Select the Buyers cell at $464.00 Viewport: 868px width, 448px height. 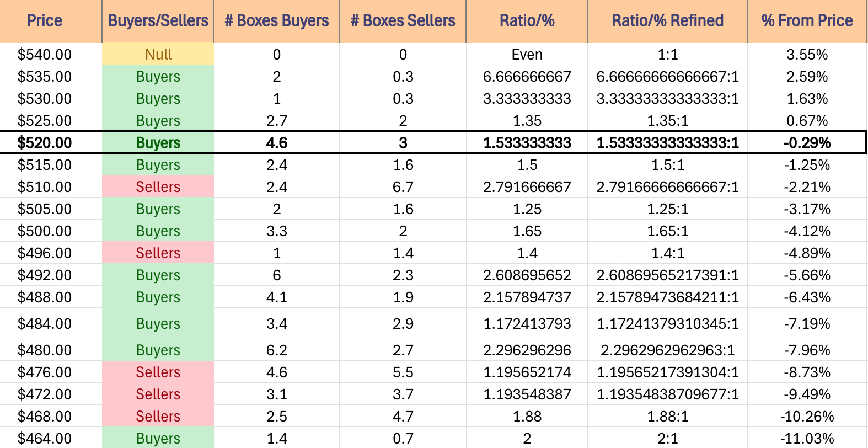coord(158,438)
